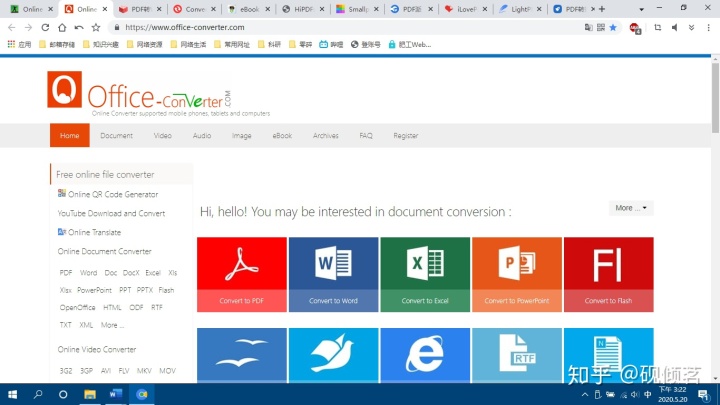Open the 常用网址 bookmarks folder
Screen dimensions: 720x405
click(232, 45)
